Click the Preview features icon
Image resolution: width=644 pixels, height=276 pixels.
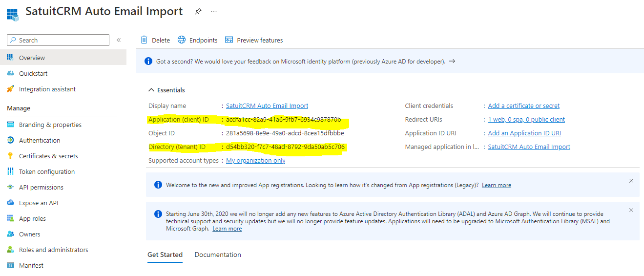click(x=229, y=40)
